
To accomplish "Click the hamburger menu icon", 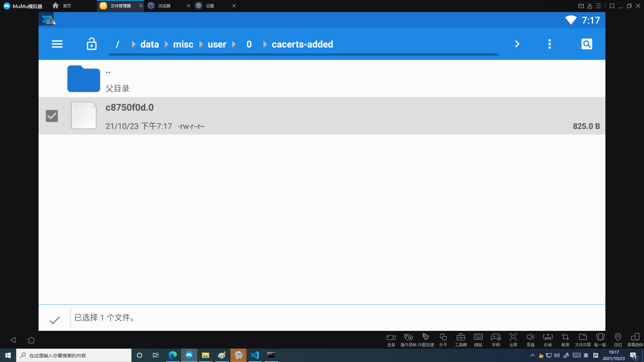I will coord(57,44).
